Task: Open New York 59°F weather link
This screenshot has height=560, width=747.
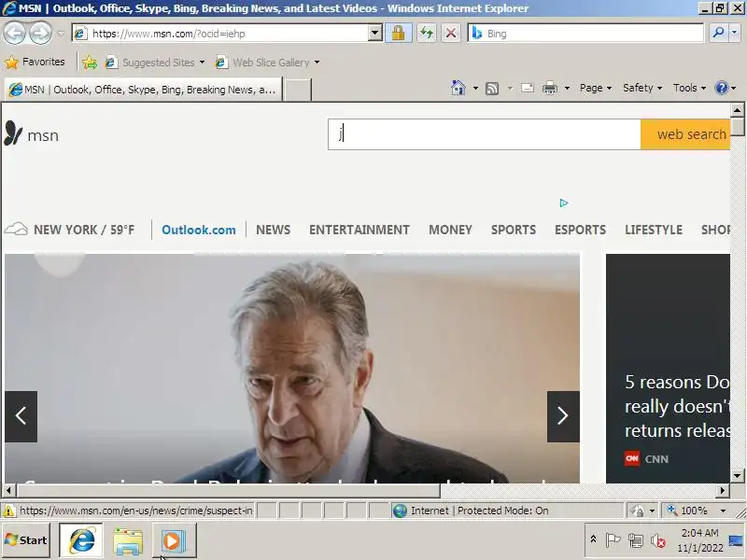Action: (70, 230)
